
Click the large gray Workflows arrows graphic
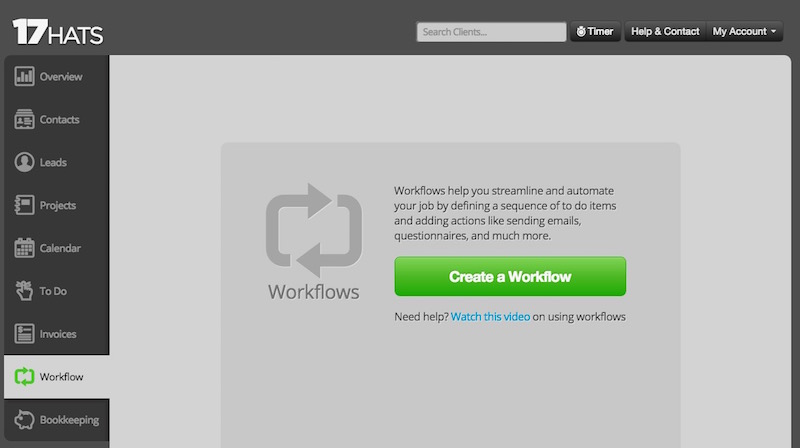tap(314, 230)
